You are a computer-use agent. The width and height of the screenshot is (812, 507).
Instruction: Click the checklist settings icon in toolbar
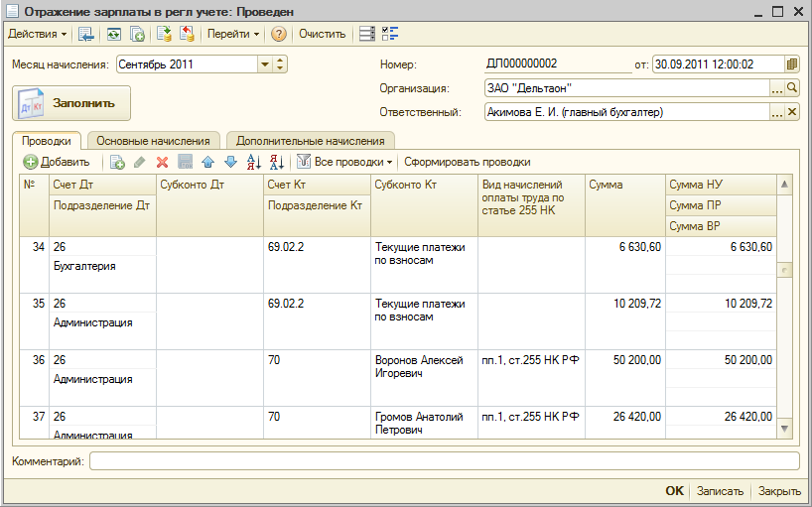(x=389, y=34)
